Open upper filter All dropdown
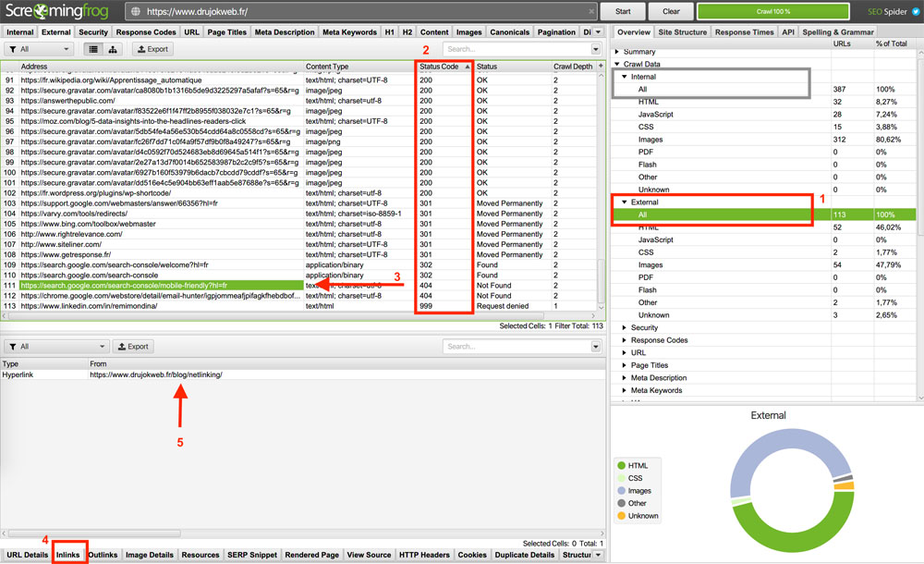The height and width of the screenshot is (564, 924). (x=39, y=49)
